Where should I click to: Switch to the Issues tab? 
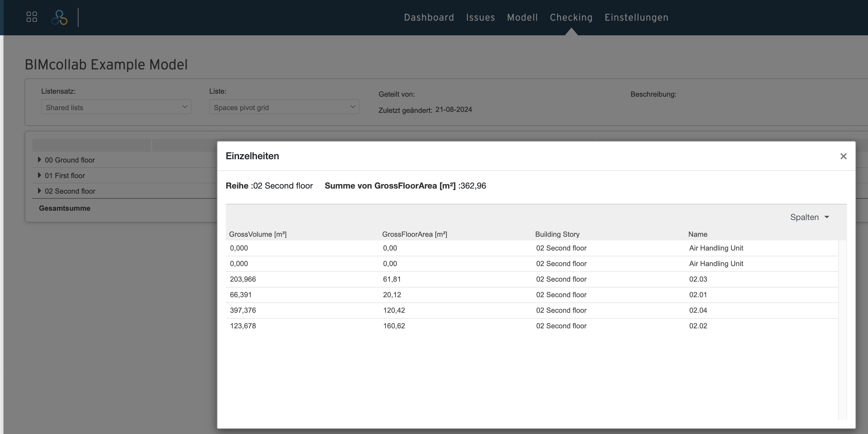pyautogui.click(x=480, y=17)
